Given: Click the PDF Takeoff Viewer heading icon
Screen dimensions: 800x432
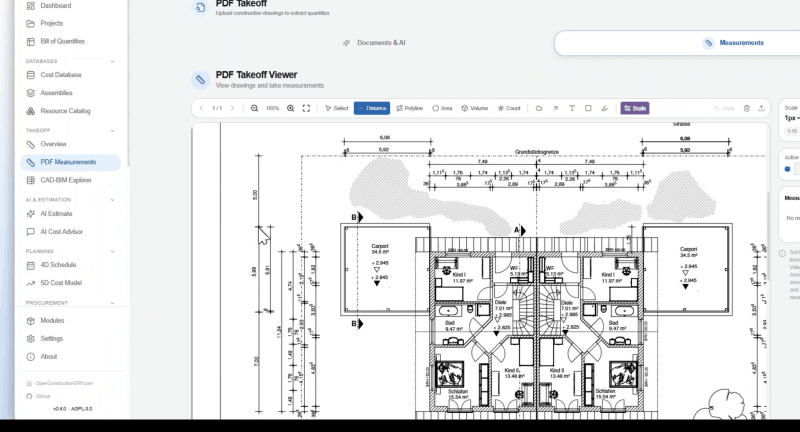Looking at the screenshot, I should [x=201, y=80].
